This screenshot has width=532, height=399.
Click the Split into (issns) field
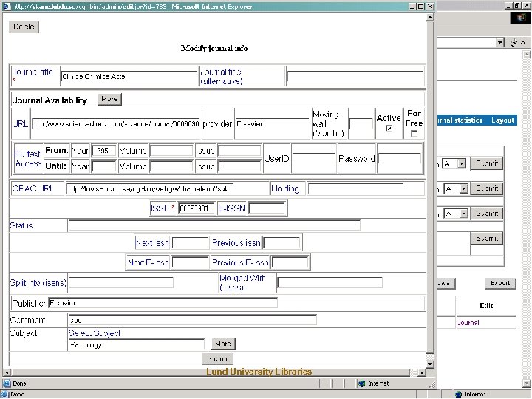click(x=121, y=282)
